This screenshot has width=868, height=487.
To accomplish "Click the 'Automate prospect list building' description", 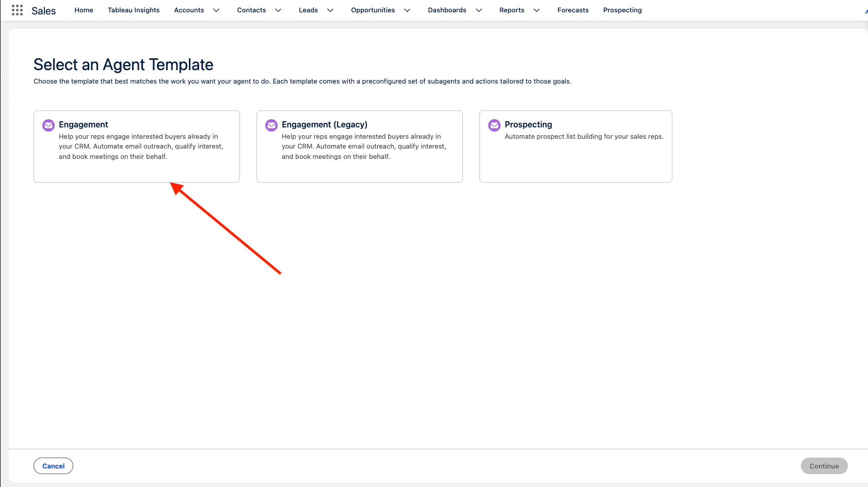I will 584,137.
